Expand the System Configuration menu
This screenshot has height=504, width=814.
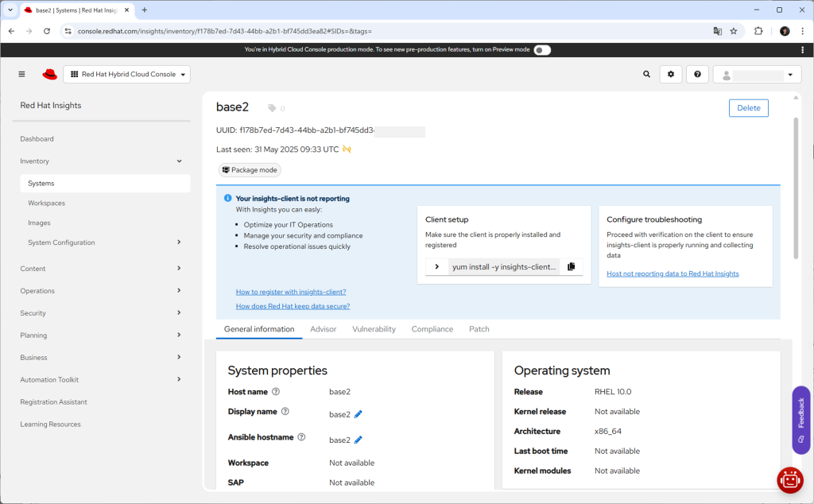click(x=178, y=242)
